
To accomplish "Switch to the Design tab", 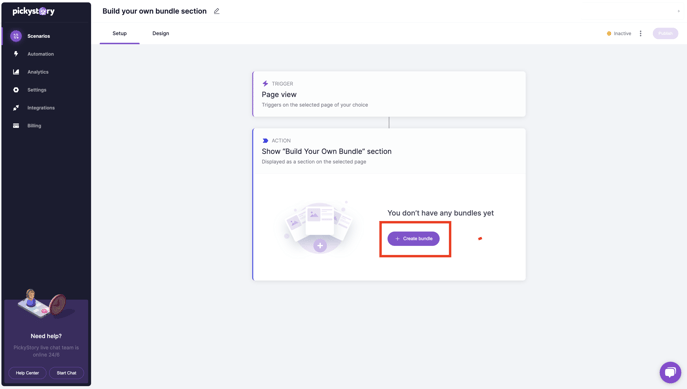I will click(160, 33).
